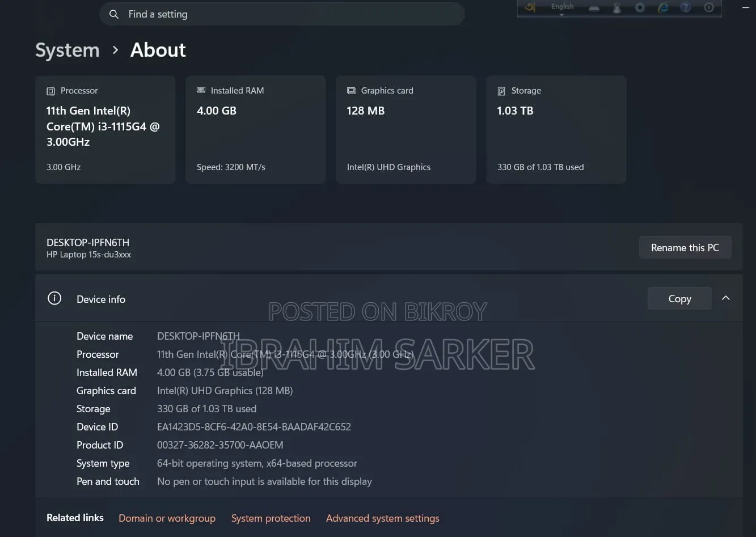Click the Internet Explorer style web icon
Screen dimensions: 756x537
tap(662, 8)
